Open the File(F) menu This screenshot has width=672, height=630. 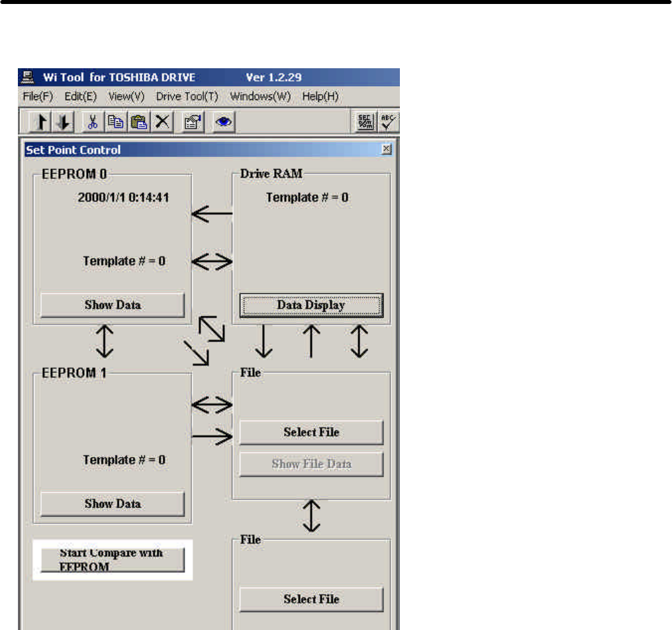(38, 97)
